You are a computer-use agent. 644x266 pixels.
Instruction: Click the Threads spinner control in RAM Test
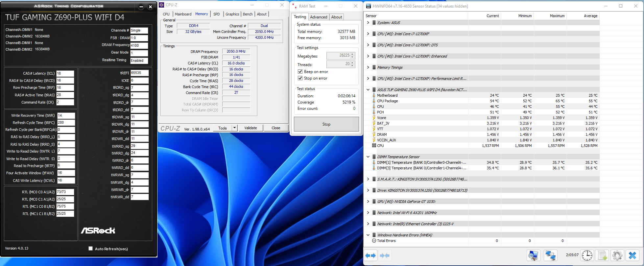click(352, 64)
